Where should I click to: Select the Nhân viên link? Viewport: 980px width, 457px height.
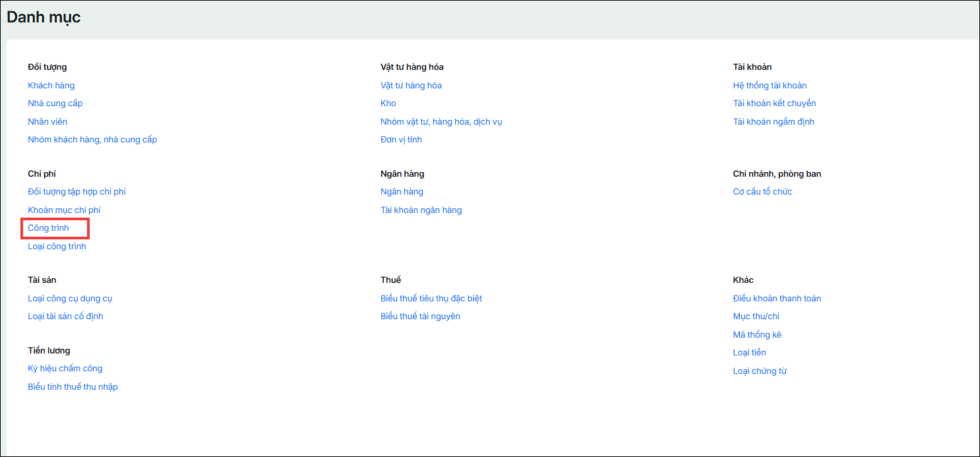[x=47, y=121]
